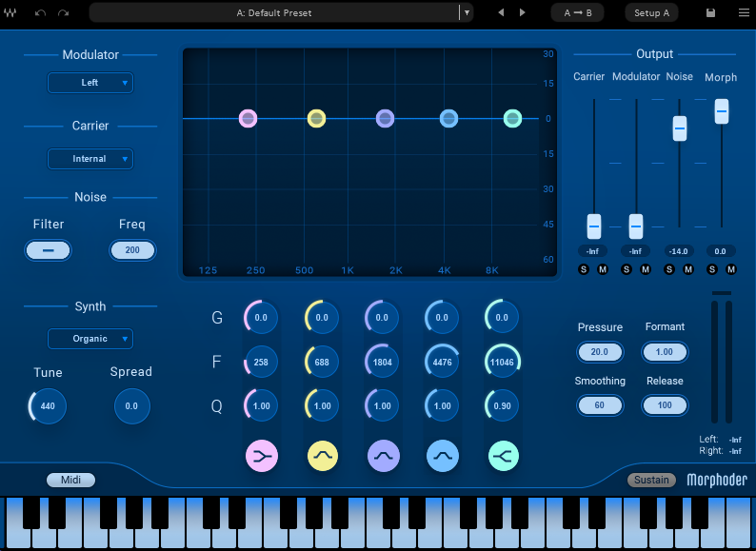This screenshot has height=551, width=756.
Task: Click the save preset disk icon
Action: 710,13
